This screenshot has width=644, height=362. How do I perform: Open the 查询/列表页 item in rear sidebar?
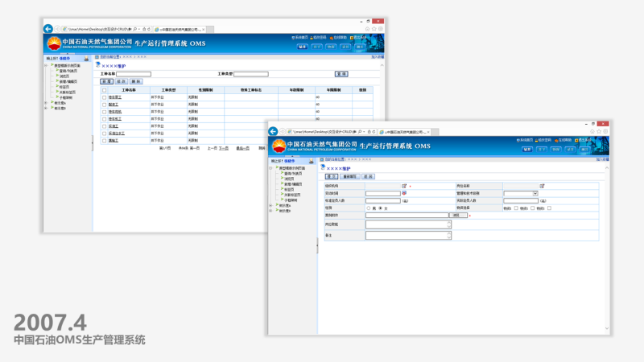tap(68, 71)
